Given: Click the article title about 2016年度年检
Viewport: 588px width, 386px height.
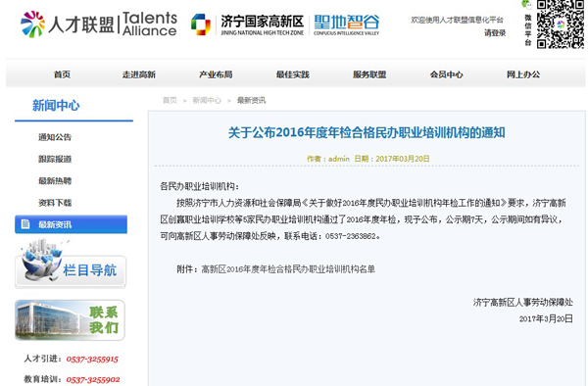Looking at the screenshot, I should point(367,132).
